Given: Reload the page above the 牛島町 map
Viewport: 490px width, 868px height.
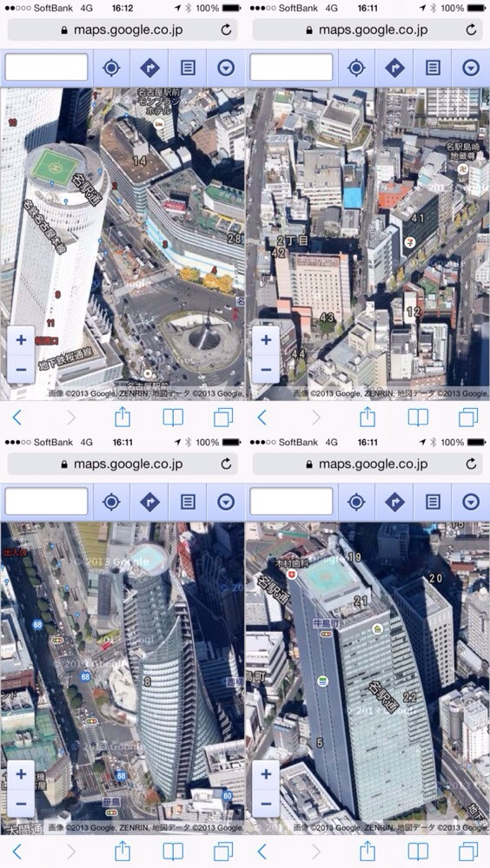Looking at the screenshot, I should (x=471, y=464).
